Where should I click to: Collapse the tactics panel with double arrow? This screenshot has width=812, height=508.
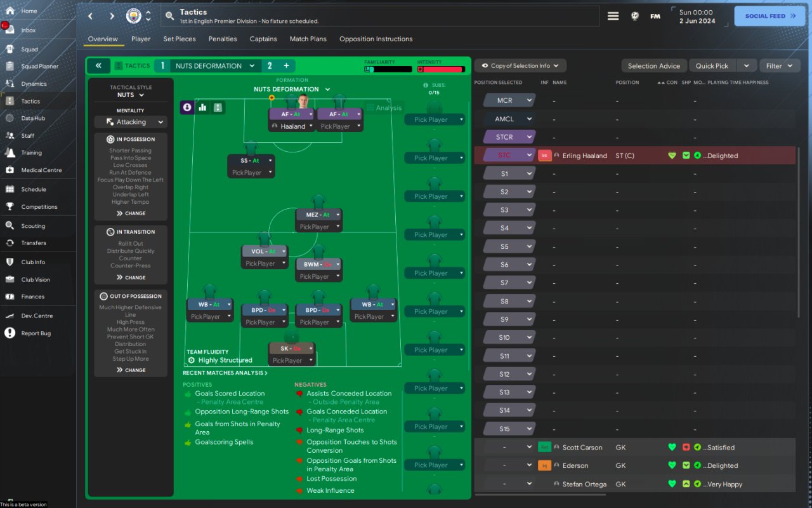[x=98, y=65]
